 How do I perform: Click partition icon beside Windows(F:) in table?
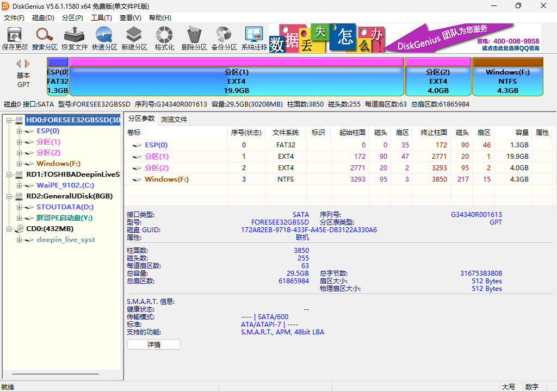tap(137, 179)
